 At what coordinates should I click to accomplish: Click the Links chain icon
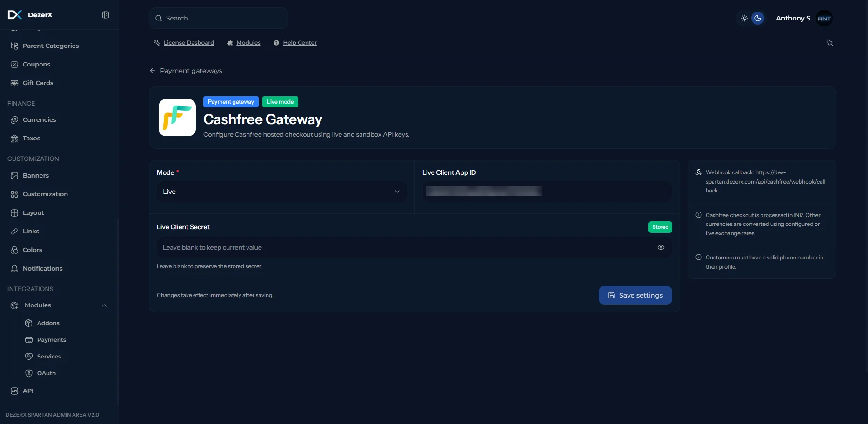pyautogui.click(x=14, y=231)
